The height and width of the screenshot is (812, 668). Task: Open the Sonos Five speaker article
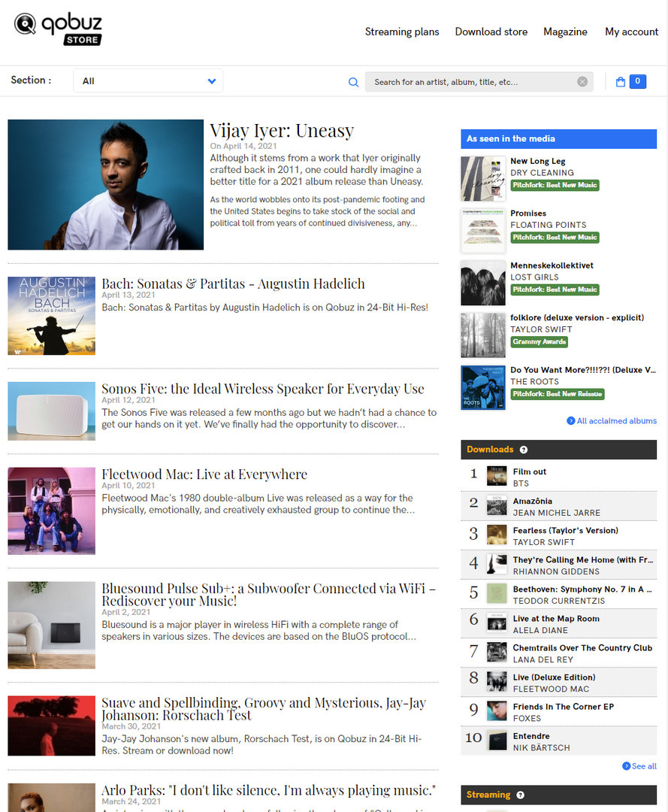(x=263, y=389)
